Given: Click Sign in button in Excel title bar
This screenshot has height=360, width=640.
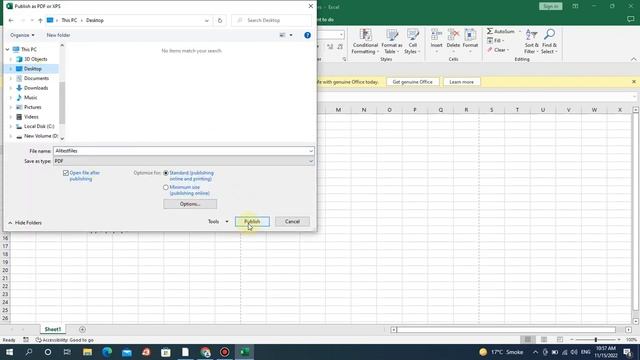Looking at the screenshot, I should tap(551, 7).
